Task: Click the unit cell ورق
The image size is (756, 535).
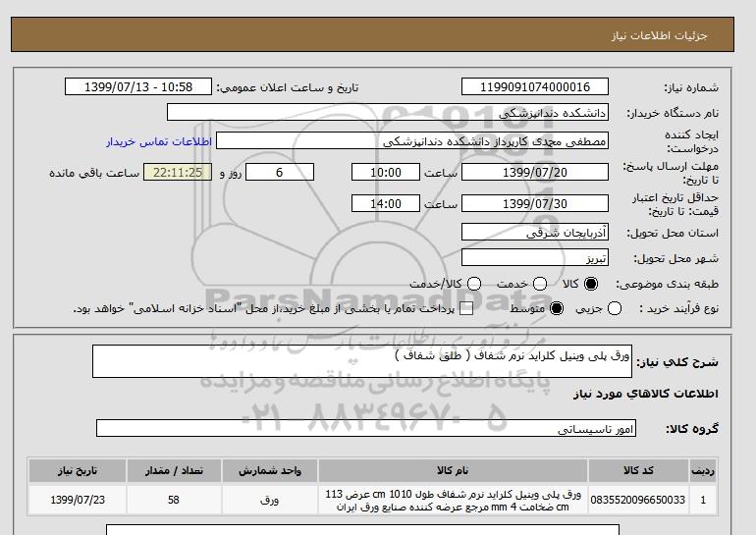Action: click(270, 500)
